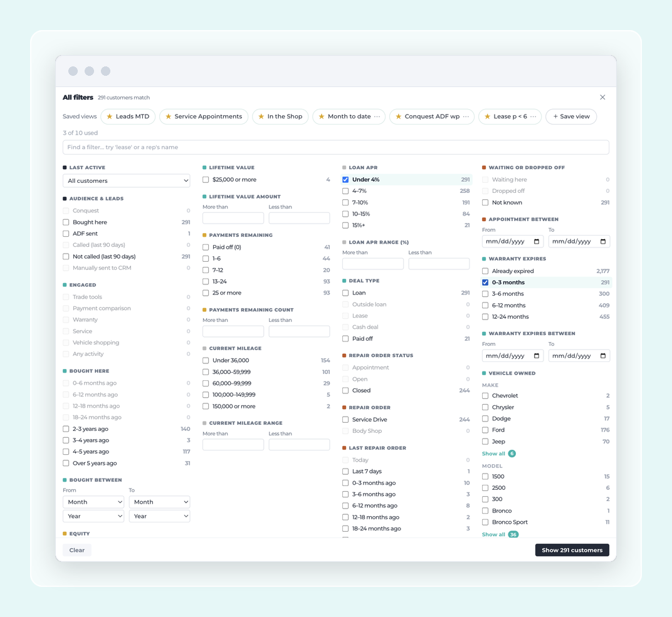This screenshot has width=672, height=617.
Task: Open the All customers Last Active dropdown
Action: point(127,180)
